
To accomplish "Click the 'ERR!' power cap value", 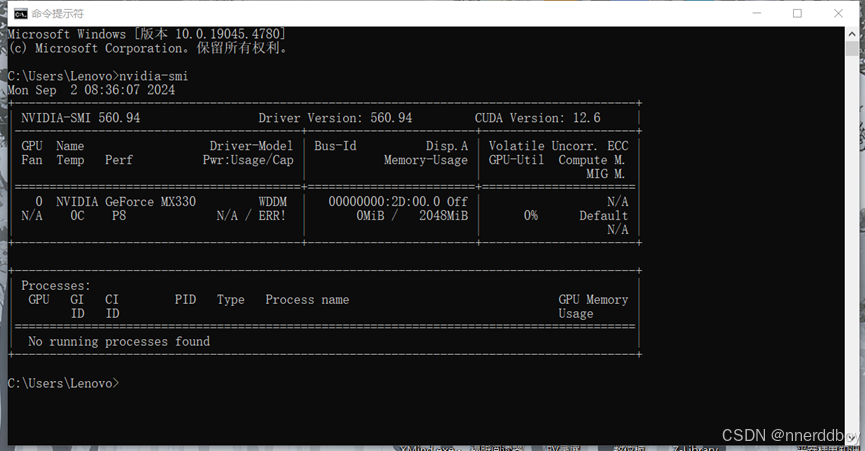I will click(272, 216).
